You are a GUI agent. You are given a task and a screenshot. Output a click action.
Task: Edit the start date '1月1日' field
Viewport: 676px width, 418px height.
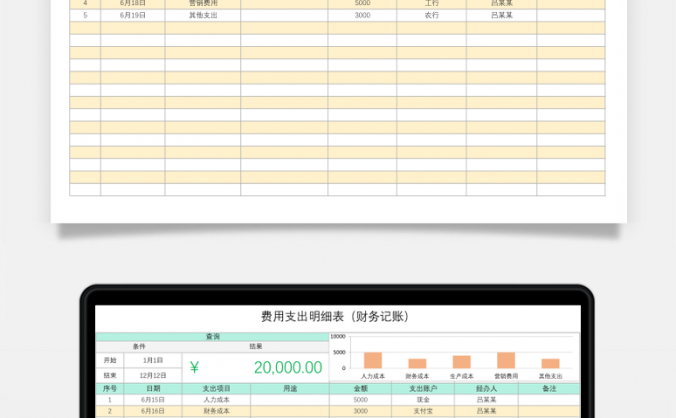pyautogui.click(x=153, y=360)
